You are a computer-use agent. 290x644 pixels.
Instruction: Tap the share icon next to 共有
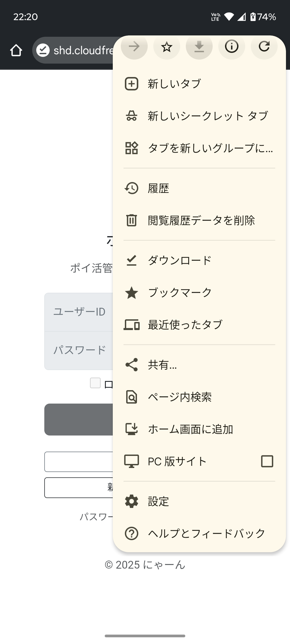coord(132,364)
